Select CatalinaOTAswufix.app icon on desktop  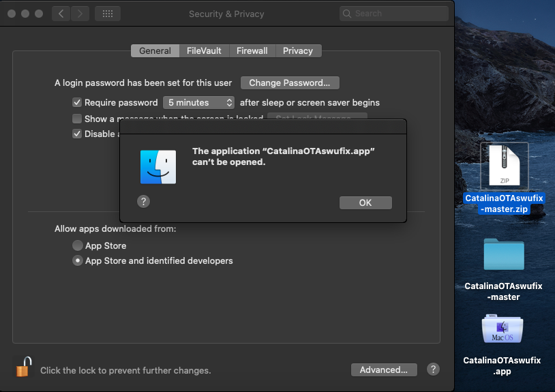(502, 329)
